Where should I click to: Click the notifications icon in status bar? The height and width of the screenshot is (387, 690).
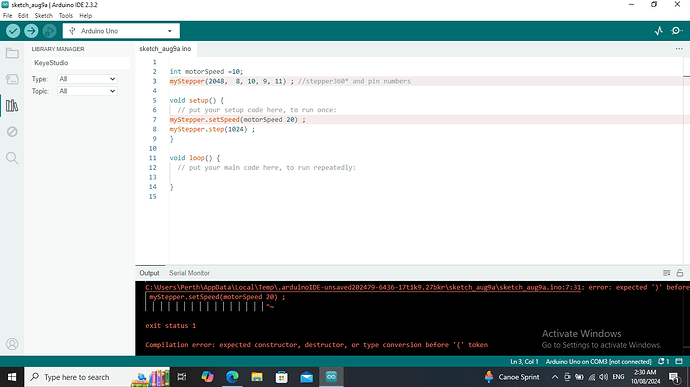[664, 361]
